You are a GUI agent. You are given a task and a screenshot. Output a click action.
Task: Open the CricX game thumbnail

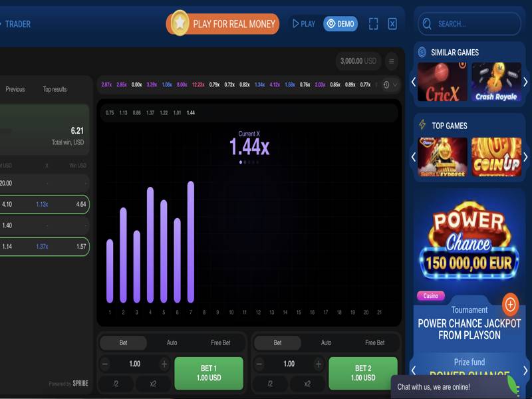(x=442, y=82)
